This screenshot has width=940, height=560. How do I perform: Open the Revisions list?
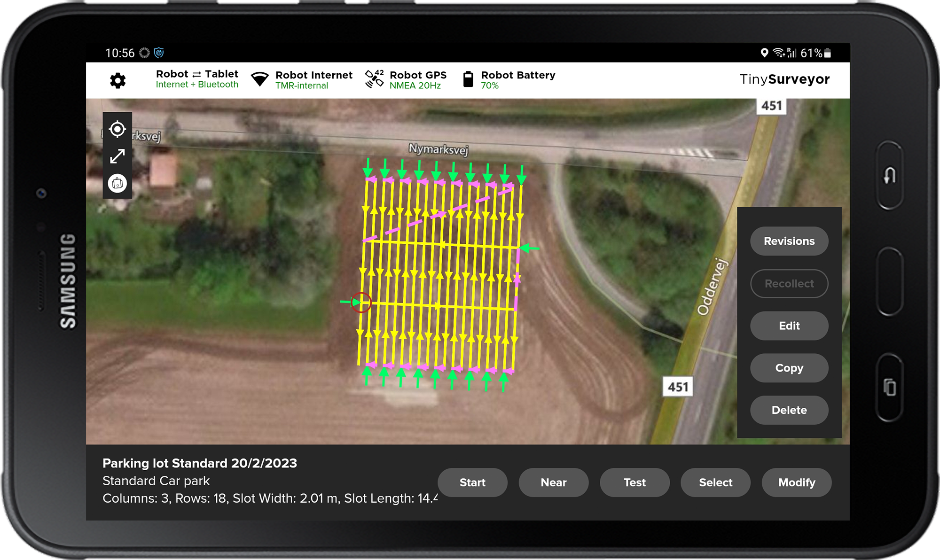tap(789, 241)
